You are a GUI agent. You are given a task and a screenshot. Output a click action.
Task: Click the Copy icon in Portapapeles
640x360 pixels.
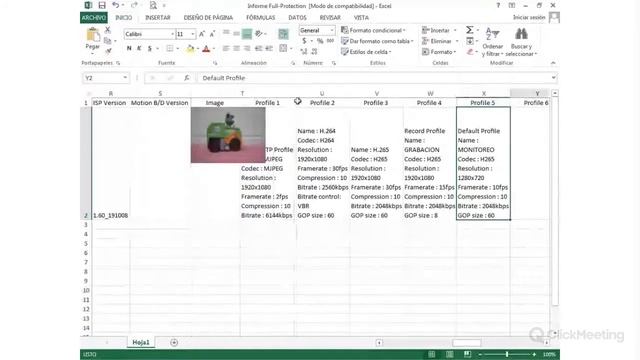coord(108,40)
